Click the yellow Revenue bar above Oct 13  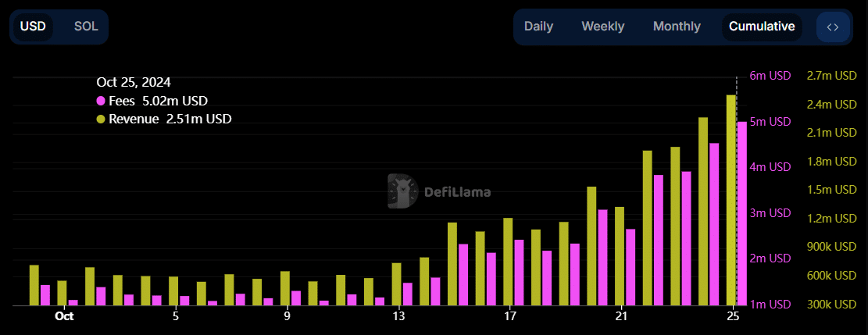click(x=396, y=283)
